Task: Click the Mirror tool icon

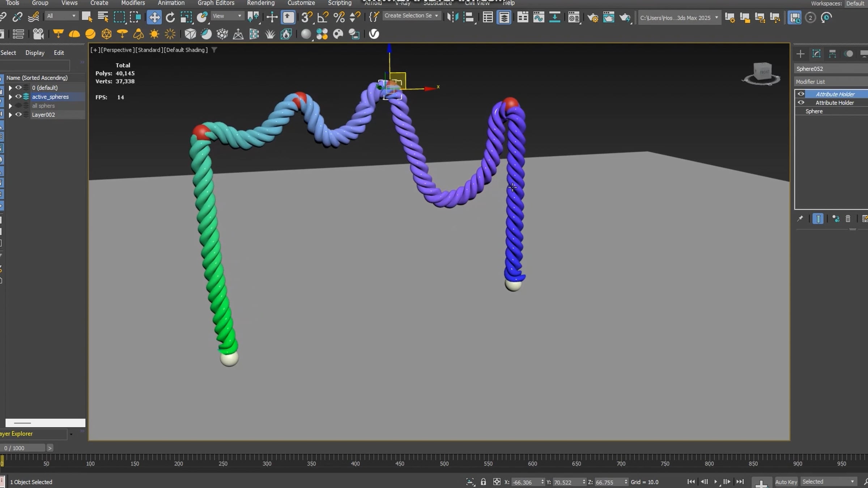Action: tap(452, 17)
